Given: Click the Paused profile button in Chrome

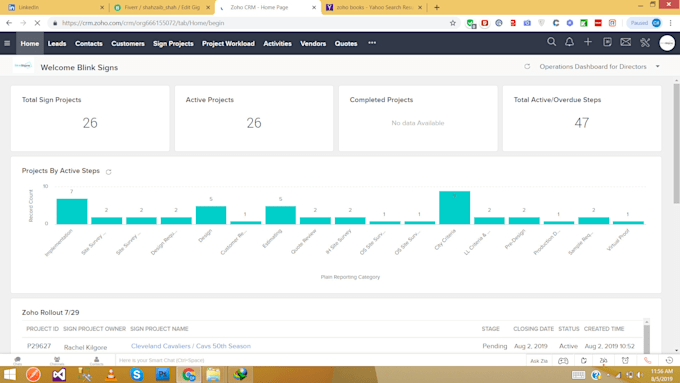Looking at the screenshot, I should [x=645, y=23].
